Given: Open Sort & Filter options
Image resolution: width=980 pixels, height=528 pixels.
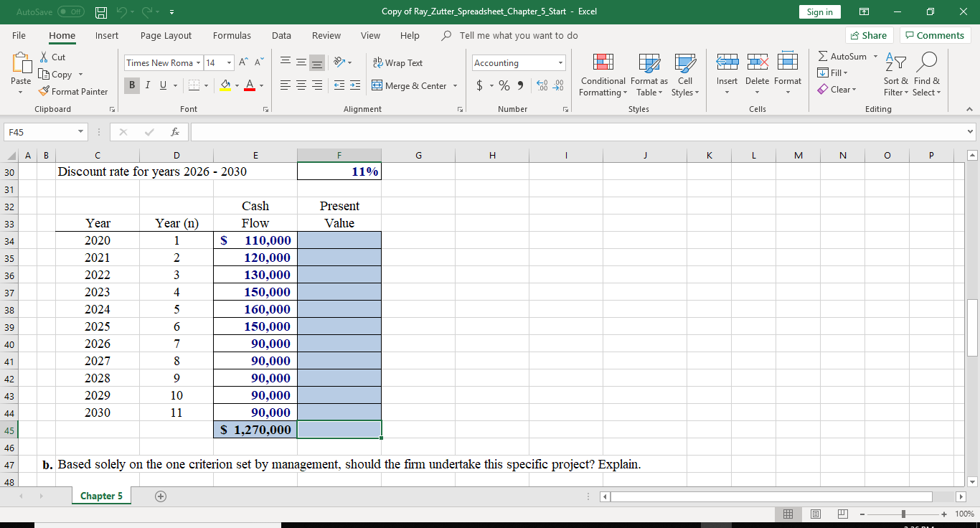Looking at the screenshot, I should pos(895,75).
